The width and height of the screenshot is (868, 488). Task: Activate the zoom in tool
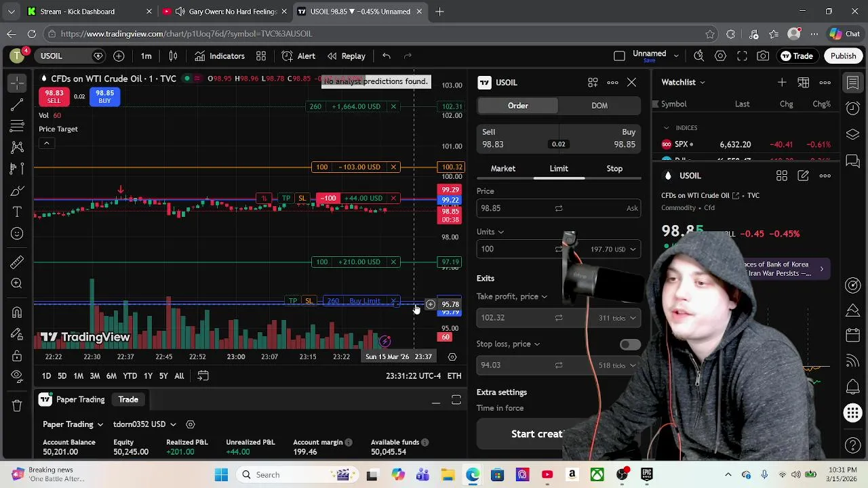coord(17,283)
